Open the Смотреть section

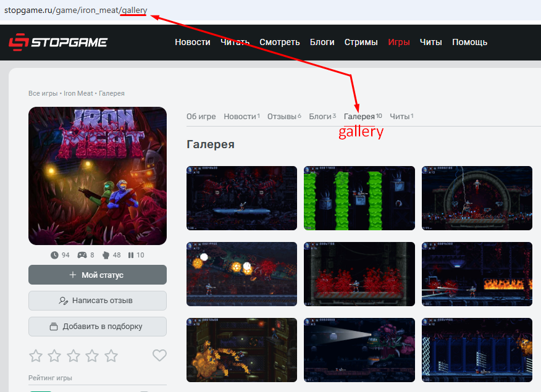[280, 42]
